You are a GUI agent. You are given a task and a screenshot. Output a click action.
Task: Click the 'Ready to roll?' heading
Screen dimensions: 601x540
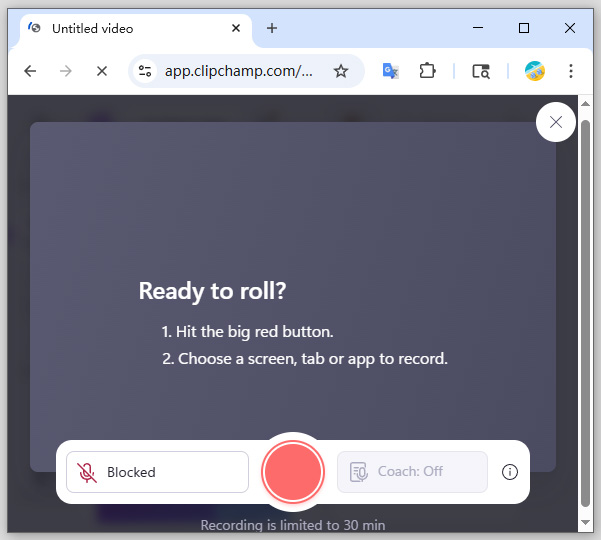(212, 291)
